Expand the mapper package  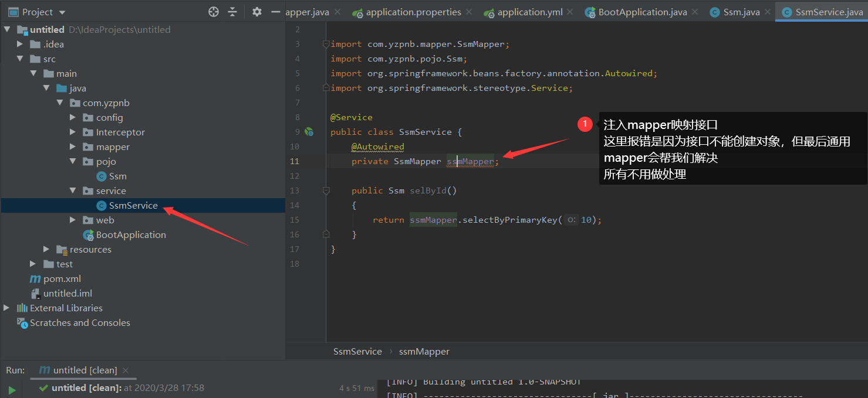(x=73, y=147)
